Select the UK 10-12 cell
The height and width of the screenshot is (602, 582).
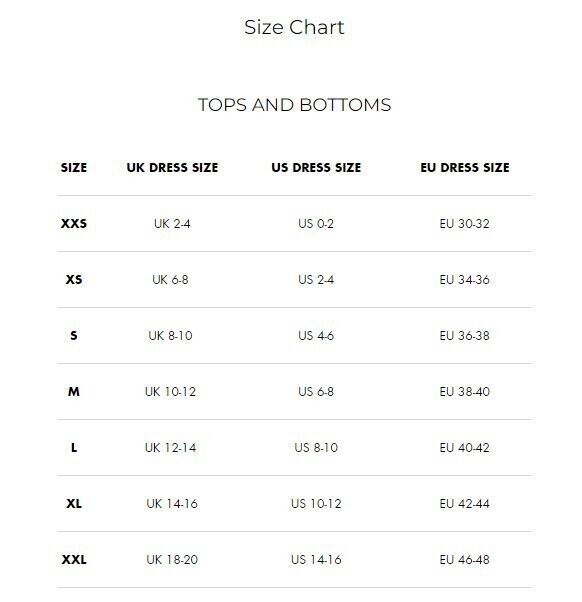point(170,392)
